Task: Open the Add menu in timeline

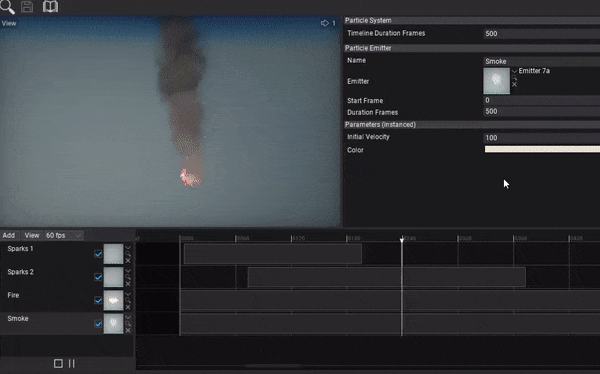Action: coord(9,235)
